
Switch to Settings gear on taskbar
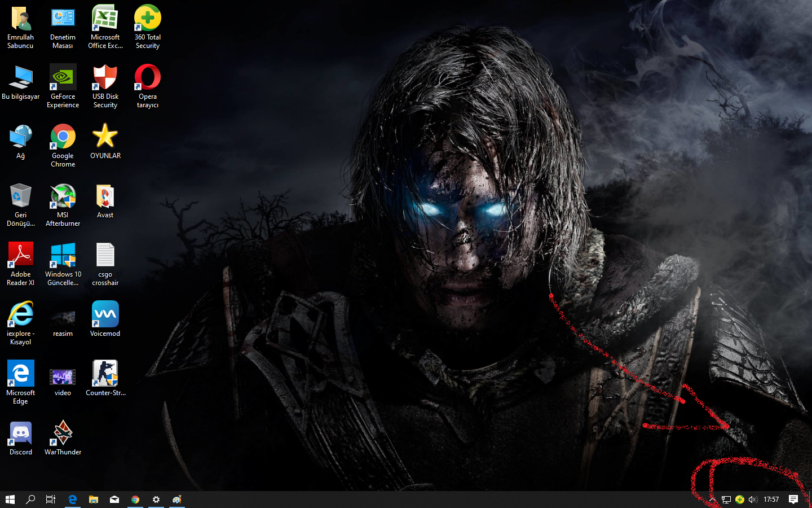[x=156, y=500]
